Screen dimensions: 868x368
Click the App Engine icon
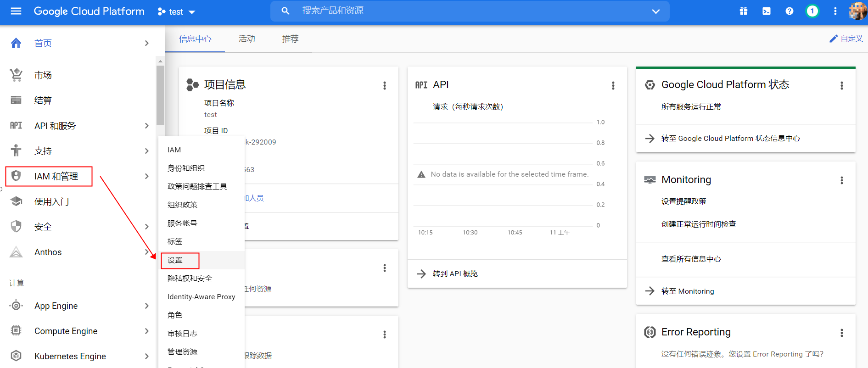(x=16, y=305)
